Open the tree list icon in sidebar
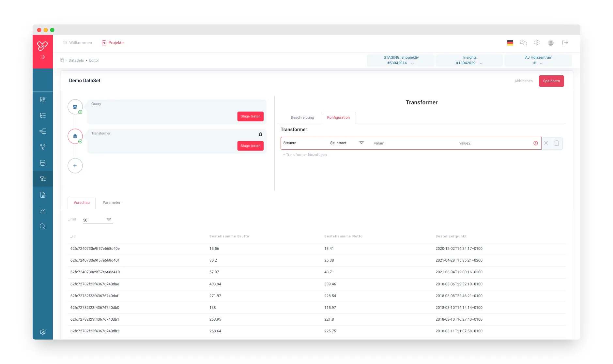 pos(43,115)
